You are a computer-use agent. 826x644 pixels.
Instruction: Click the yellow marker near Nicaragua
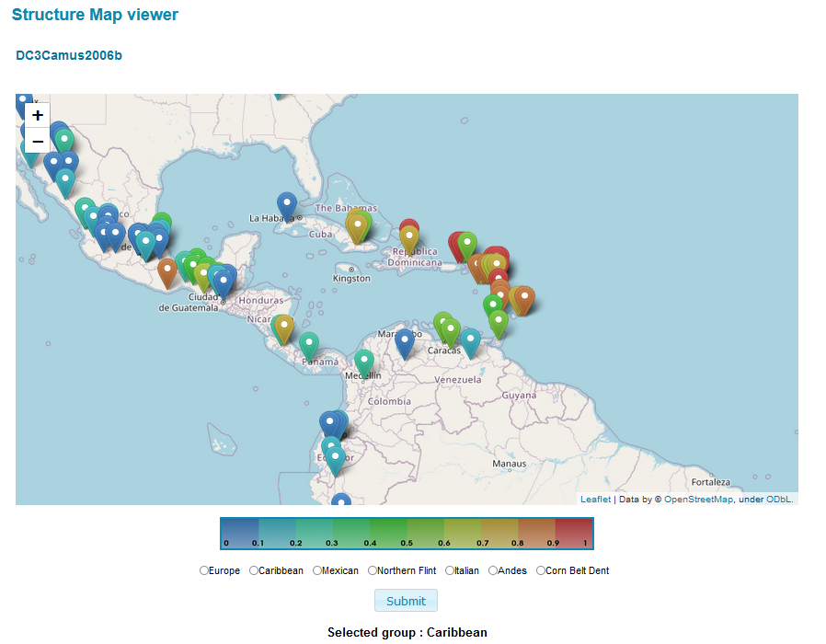tap(284, 329)
